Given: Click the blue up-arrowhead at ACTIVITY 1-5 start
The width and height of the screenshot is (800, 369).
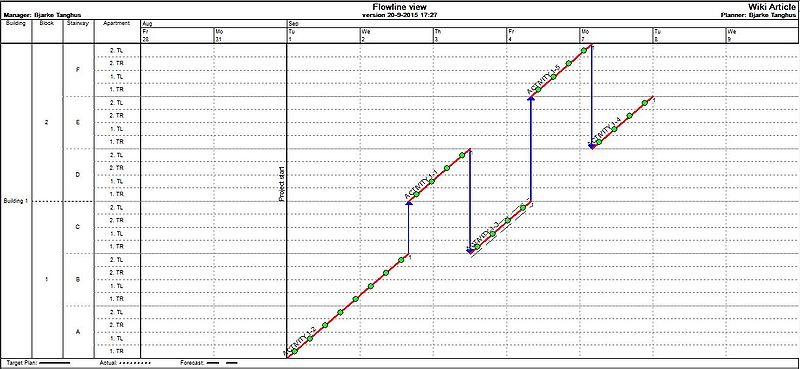Looking at the screenshot, I should [x=531, y=98].
